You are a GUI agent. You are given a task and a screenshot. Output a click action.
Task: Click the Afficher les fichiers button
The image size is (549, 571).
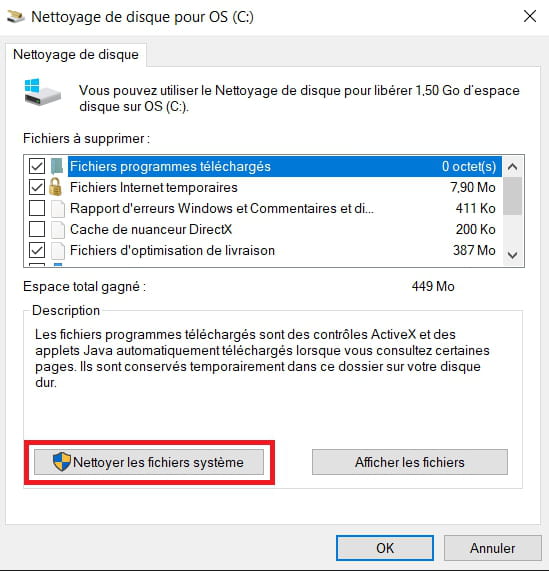pyautogui.click(x=410, y=462)
